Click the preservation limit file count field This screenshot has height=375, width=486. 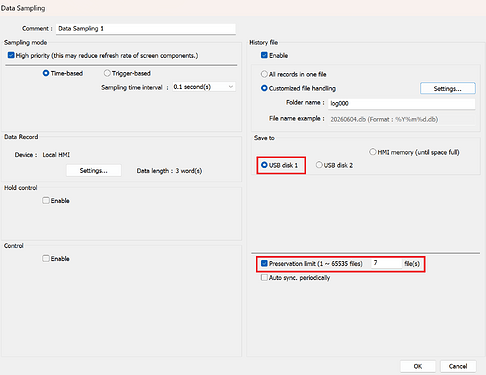coord(387,263)
